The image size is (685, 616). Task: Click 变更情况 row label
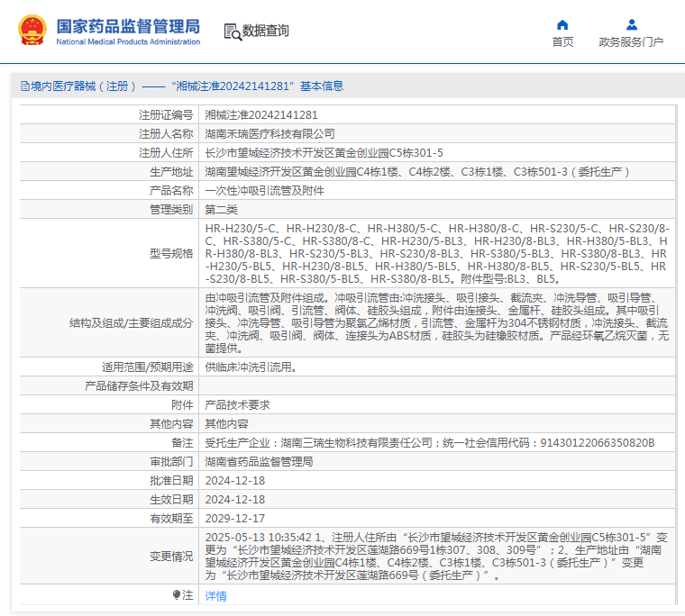pyautogui.click(x=171, y=557)
